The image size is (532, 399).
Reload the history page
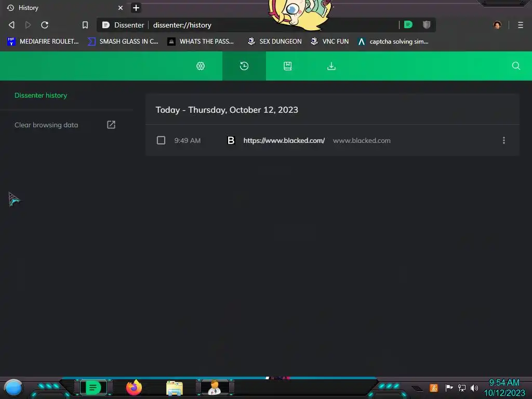(45, 25)
